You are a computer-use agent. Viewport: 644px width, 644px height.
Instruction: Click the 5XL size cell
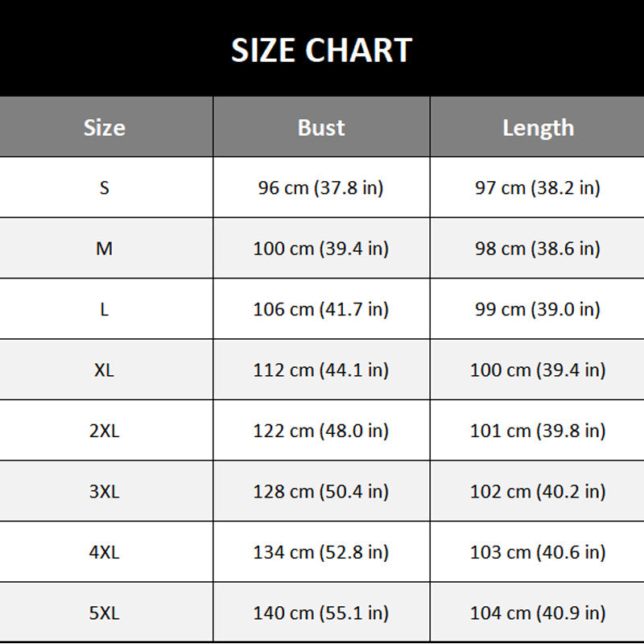pyautogui.click(x=105, y=613)
